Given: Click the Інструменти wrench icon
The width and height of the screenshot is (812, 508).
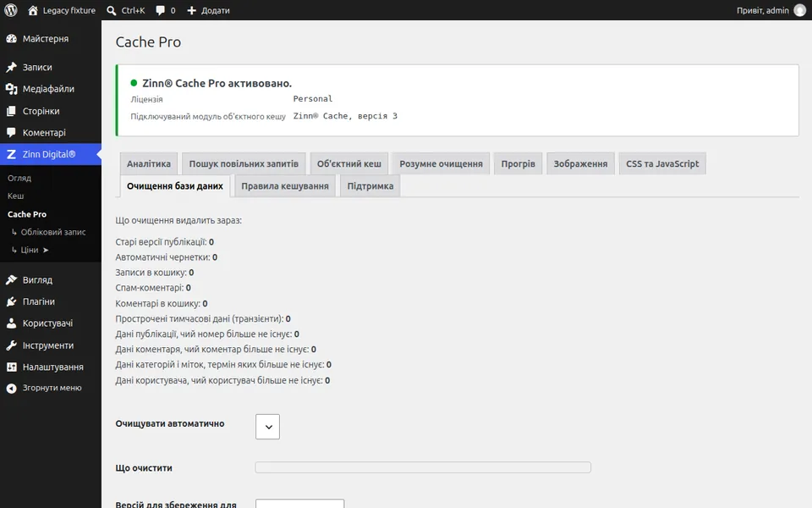Looking at the screenshot, I should [x=11, y=345].
